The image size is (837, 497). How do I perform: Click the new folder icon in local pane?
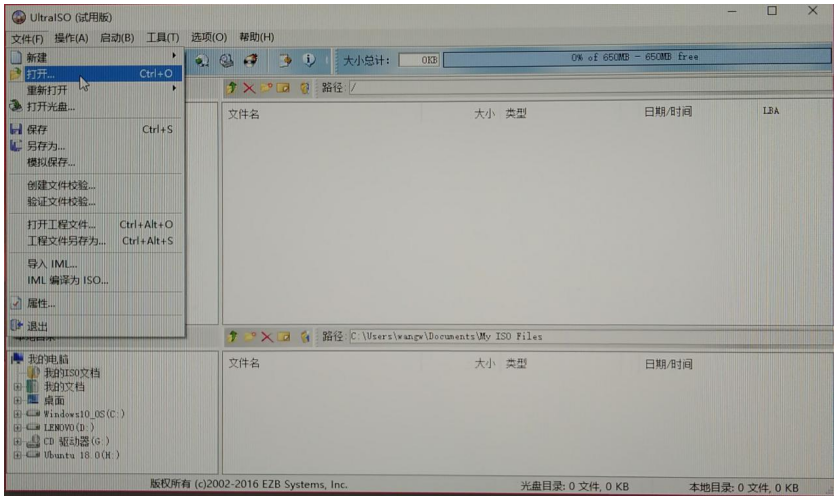point(249,336)
